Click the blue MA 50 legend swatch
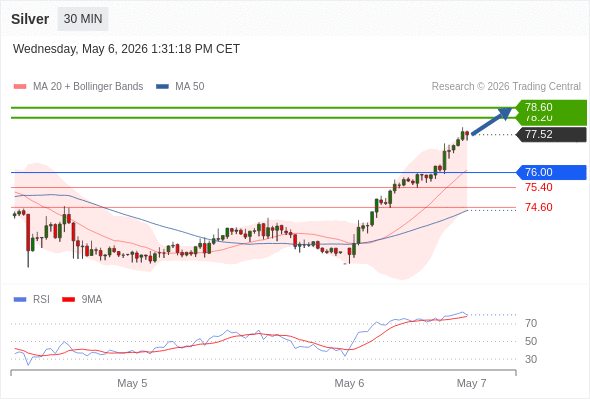The image size is (590, 400). (162, 87)
